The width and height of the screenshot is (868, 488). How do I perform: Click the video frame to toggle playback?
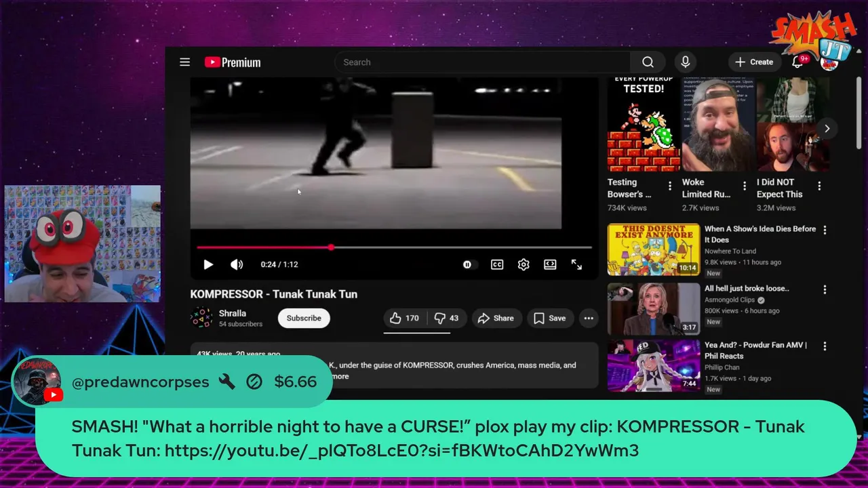pos(376,152)
